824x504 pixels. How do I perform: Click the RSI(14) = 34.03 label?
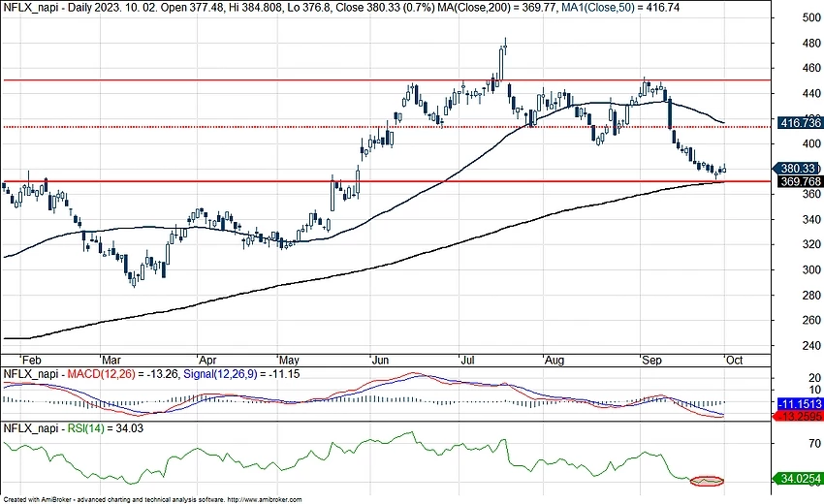(105, 428)
